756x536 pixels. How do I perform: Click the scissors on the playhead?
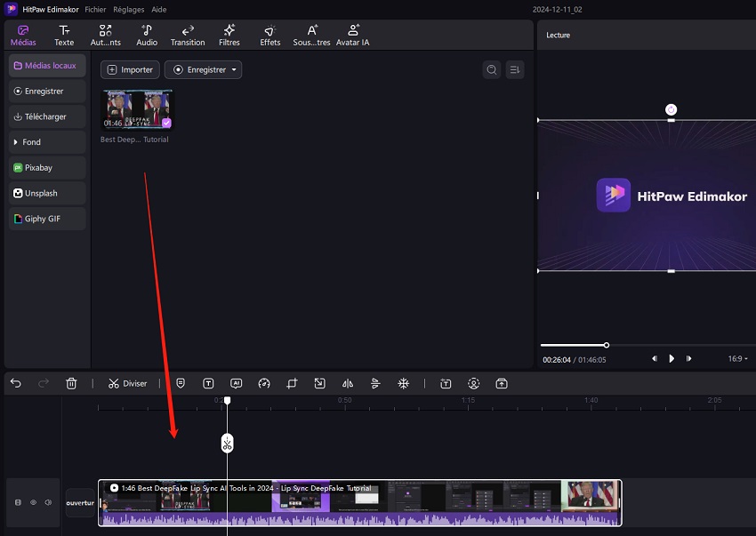click(227, 444)
